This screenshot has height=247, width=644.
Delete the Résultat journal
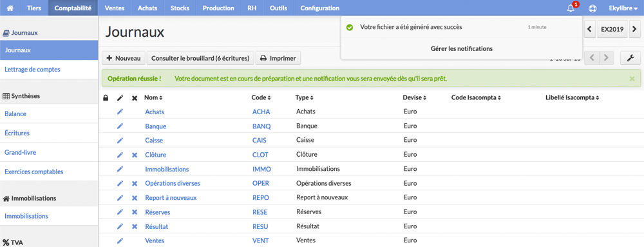135,226
